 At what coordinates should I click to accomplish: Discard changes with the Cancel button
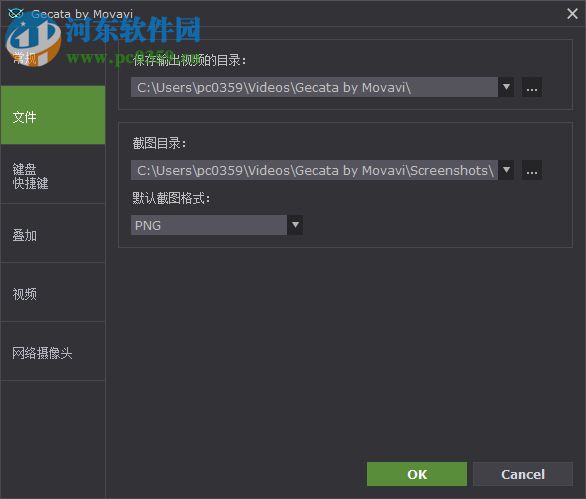click(x=522, y=474)
